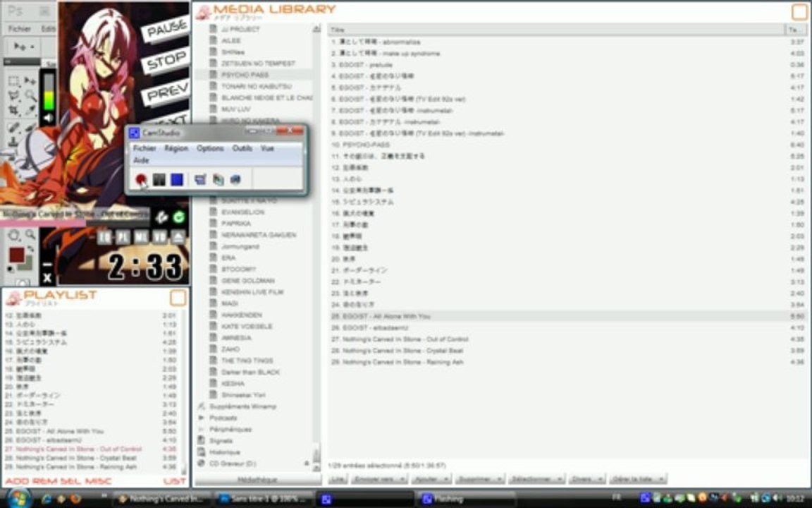Click the square button at Media Library top right
Viewport: 812px width, 508px height.
(x=800, y=11)
